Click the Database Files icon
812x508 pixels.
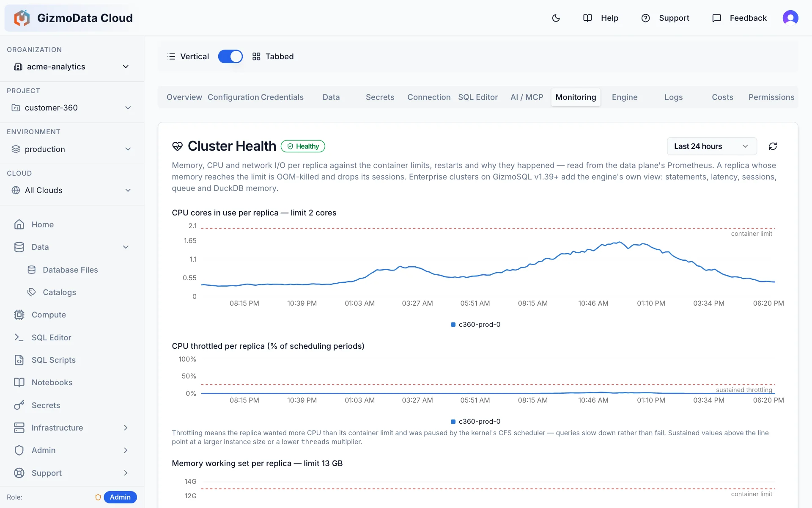point(32,270)
